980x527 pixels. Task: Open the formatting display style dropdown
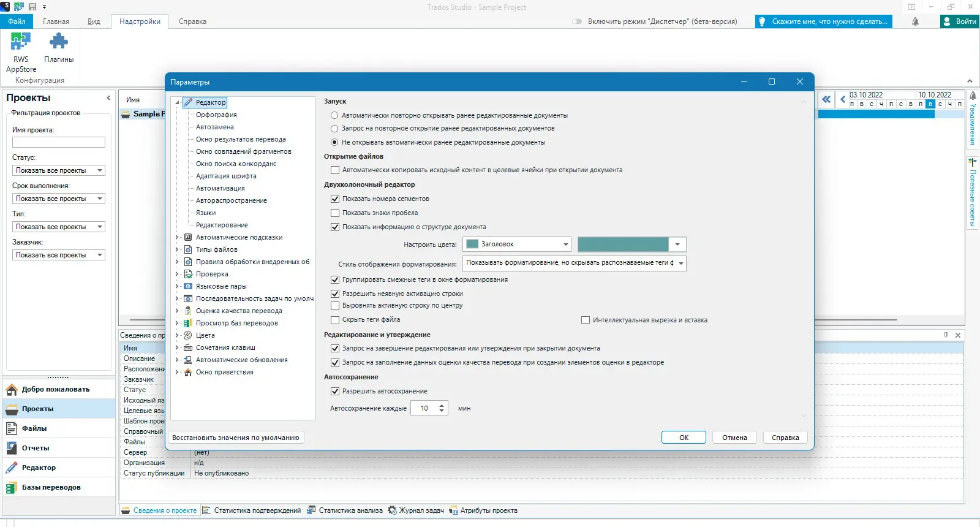pyautogui.click(x=575, y=263)
